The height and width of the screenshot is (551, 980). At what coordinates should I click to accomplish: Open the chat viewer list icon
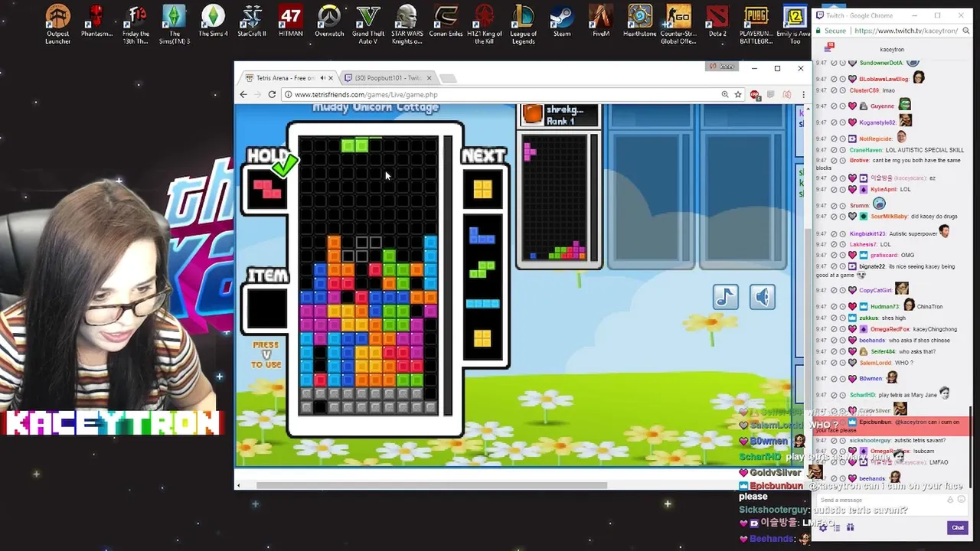(836, 527)
